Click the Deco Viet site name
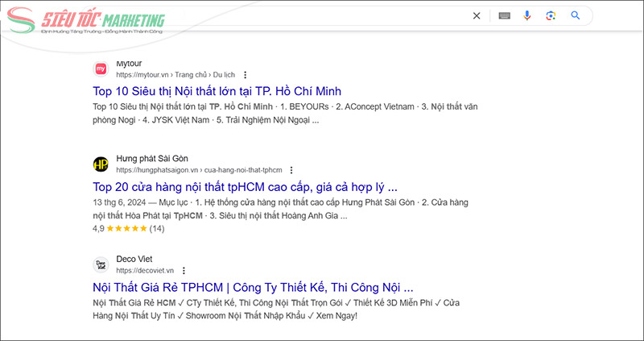The width and height of the screenshot is (644, 341). point(134,259)
